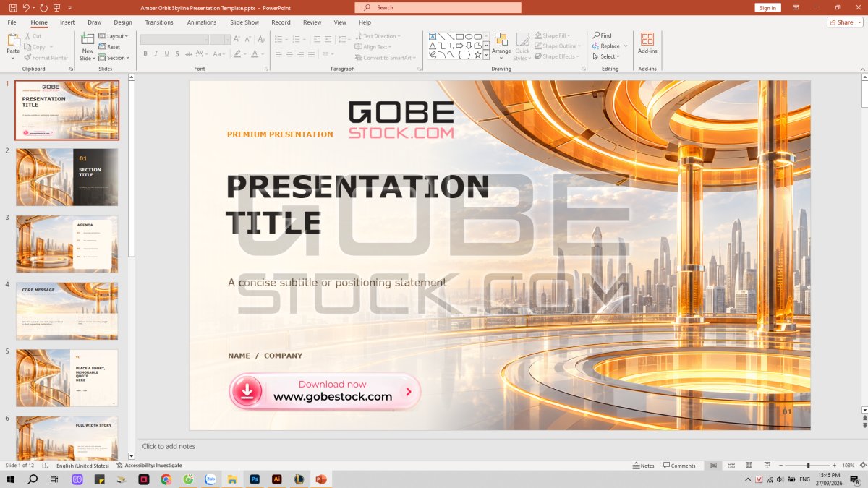The height and width of the screenshot is (488, 868).
Task: Start slideshow from beginning in quick access
Action: (x=57, y=7)
